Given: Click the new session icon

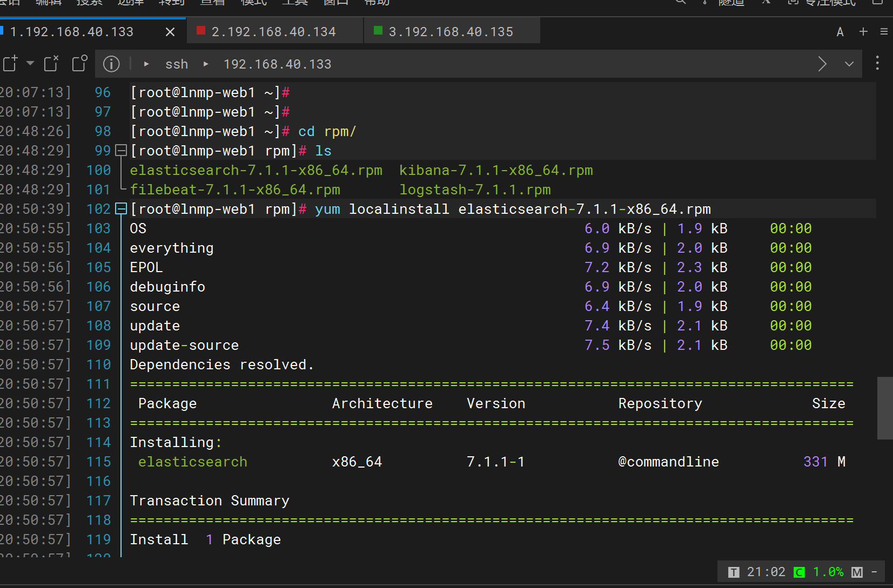Looking at the screenshot, I should click(10, 63).
